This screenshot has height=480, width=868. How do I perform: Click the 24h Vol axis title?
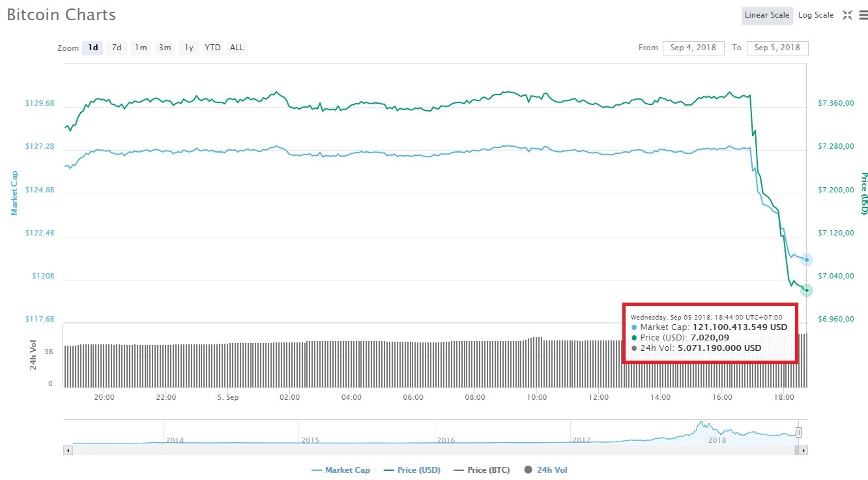33,355
